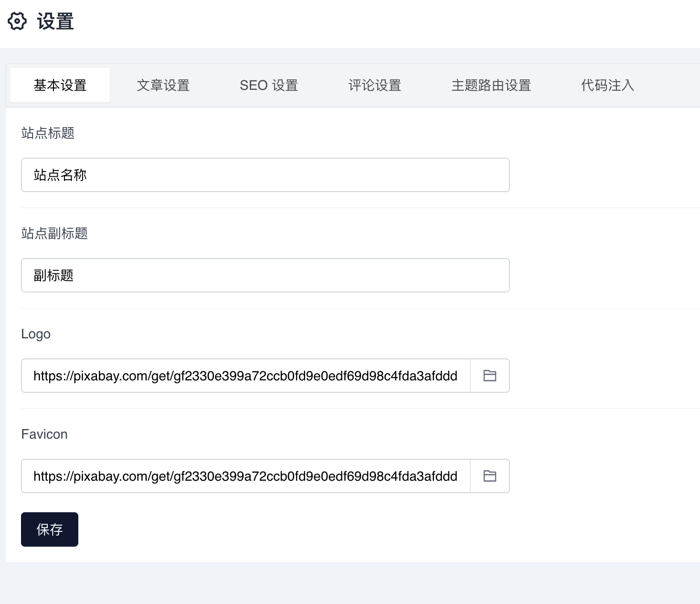
Task: Click the 保存 button
Action: pyautogui.click(x=50, y=529)
